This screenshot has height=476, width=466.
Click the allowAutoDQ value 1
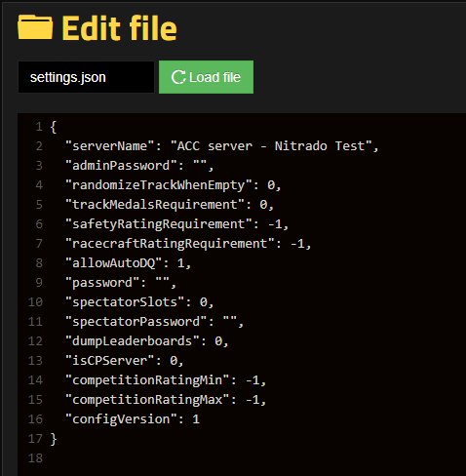(180, 263)
